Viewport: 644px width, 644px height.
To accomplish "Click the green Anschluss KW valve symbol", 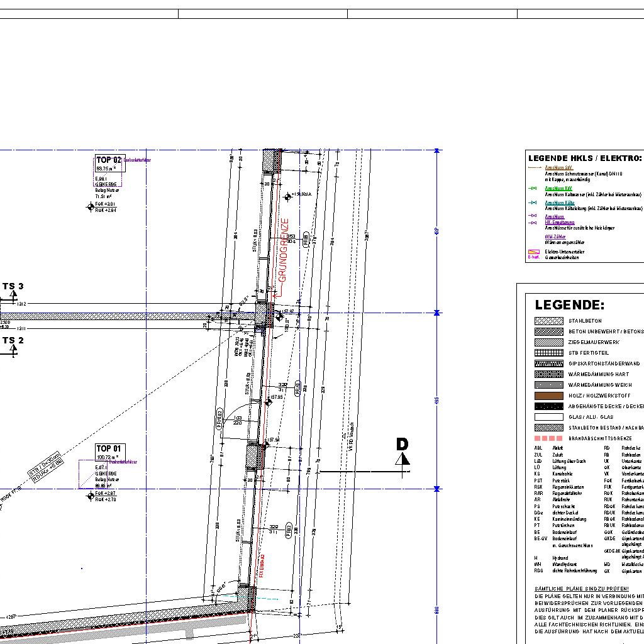I will click(533, 188).
